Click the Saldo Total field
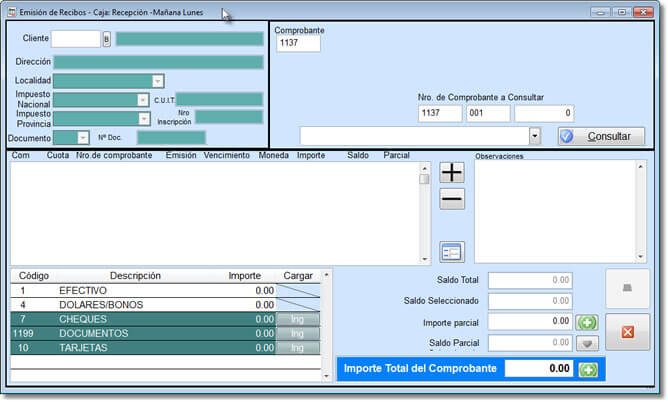The width and height of the screenshot is (668, 402). pyautogui.click(x=530, y=281)
